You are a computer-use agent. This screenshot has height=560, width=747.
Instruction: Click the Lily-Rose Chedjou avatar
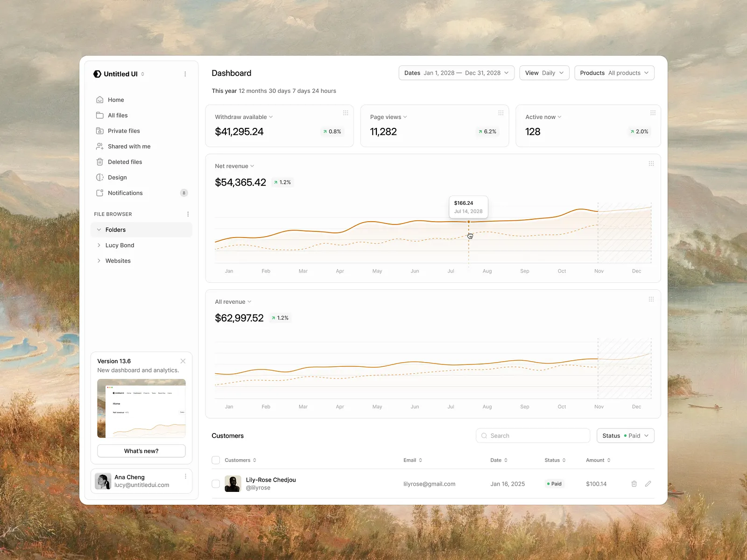pyautogui.click(x=233, y=484)
